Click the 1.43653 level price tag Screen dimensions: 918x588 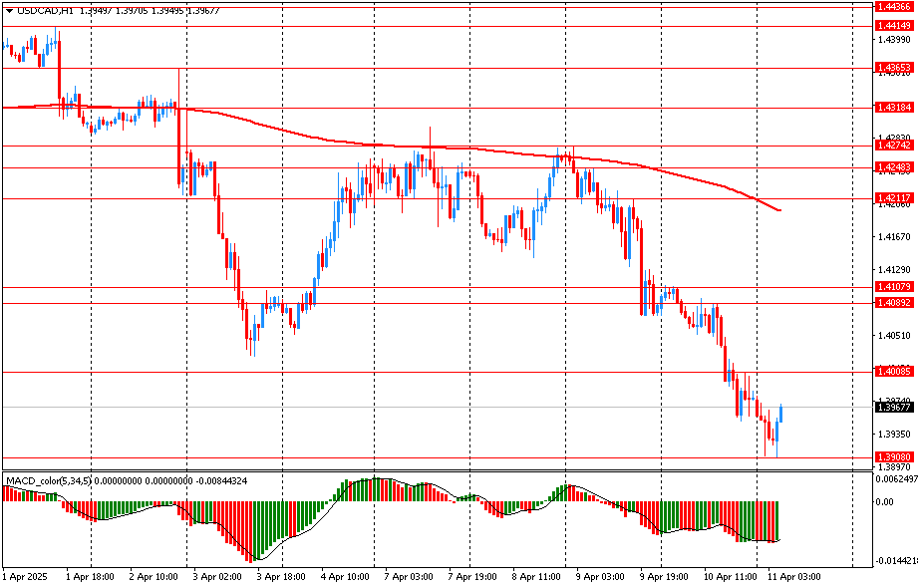(x=893, y=68)
